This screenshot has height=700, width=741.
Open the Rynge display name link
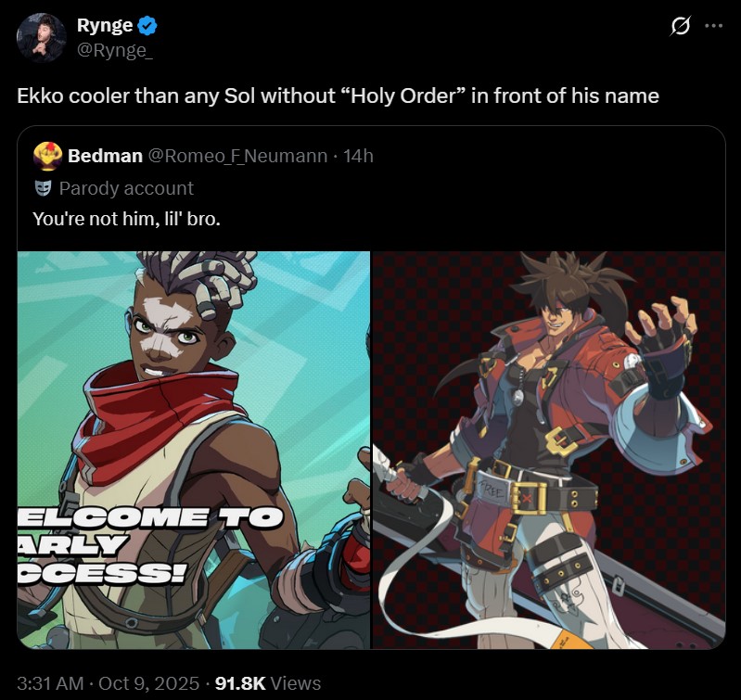pyautogui.click(x=105, y=25)
